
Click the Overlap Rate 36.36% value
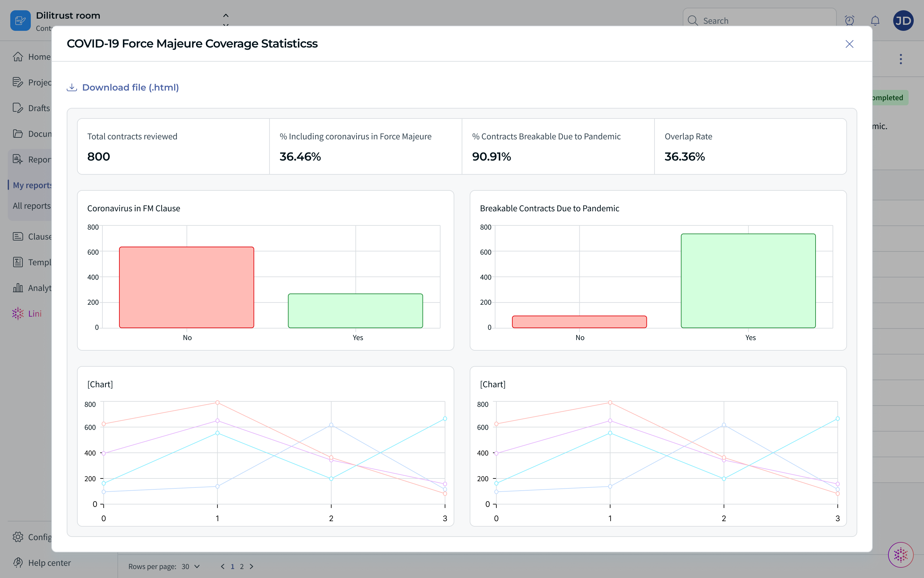685,157
